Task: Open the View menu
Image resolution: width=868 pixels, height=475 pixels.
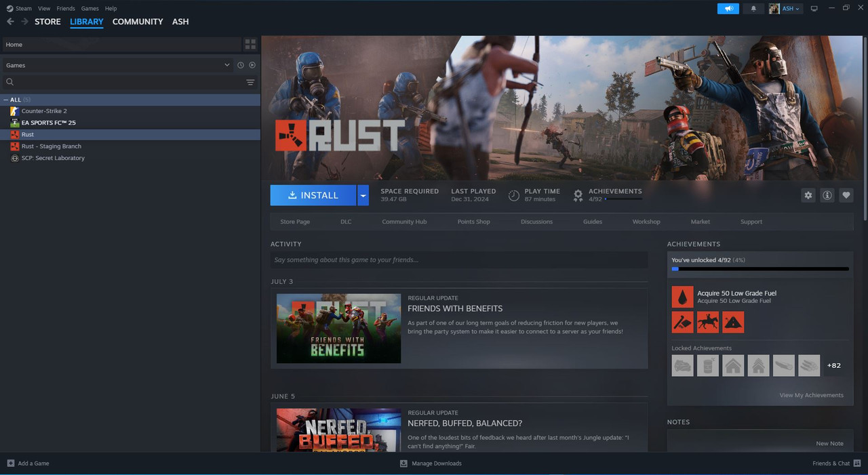Action: click(x=44, y=8)
